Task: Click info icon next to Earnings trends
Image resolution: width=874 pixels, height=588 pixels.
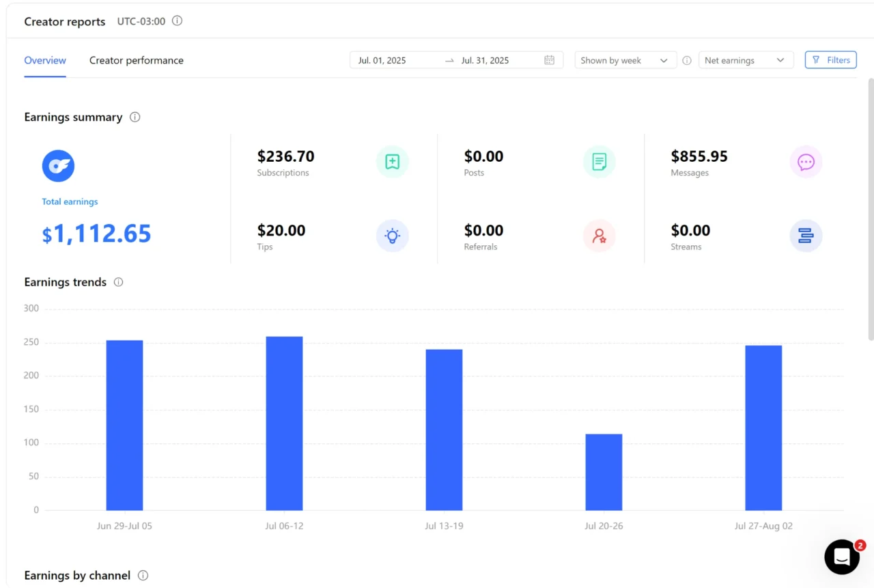Action: click(118, 282)
